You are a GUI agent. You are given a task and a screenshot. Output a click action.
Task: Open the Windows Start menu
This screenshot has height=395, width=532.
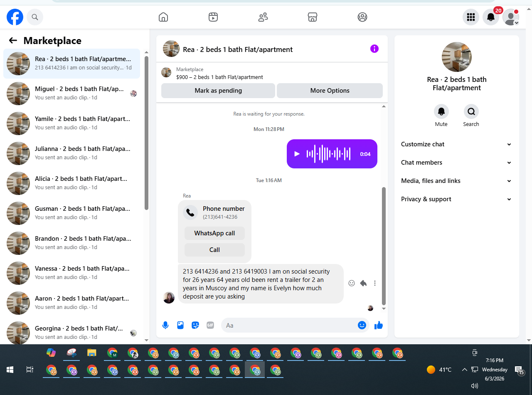click(10, 370)
